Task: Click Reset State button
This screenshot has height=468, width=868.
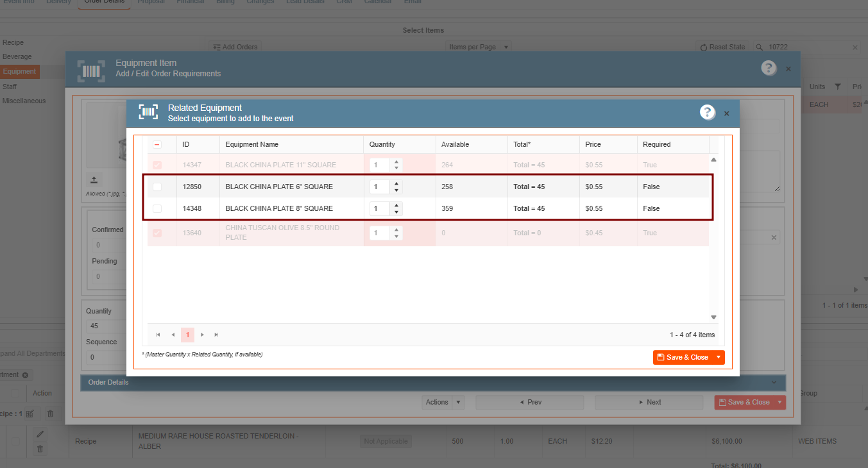Action: [x=722, y=47]
